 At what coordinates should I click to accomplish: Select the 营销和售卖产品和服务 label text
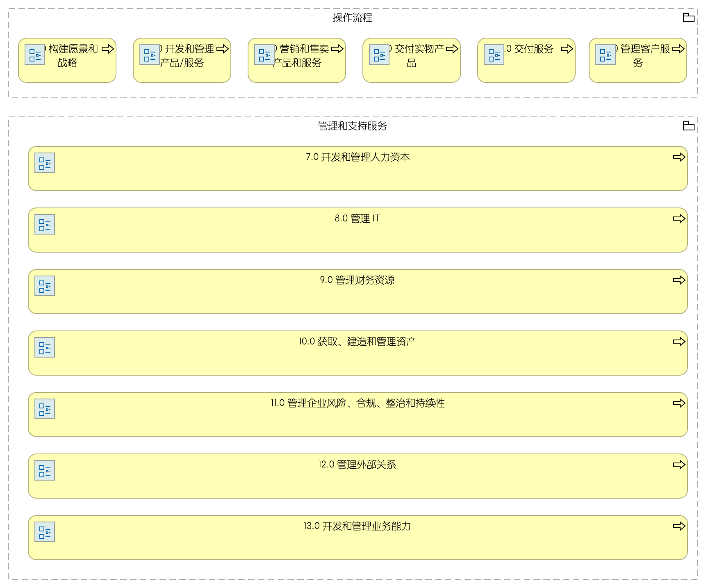[x=302, y=56]
